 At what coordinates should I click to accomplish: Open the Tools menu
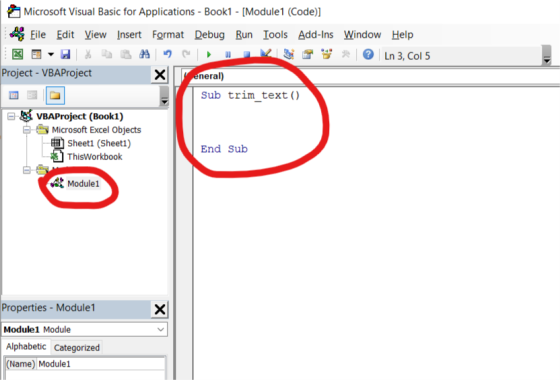275,35
